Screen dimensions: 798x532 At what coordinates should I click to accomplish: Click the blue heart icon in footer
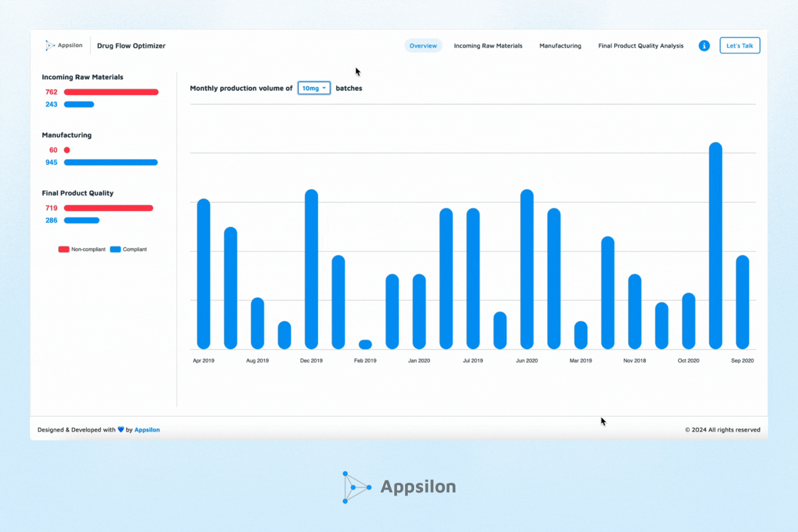[x=121, y=429]
